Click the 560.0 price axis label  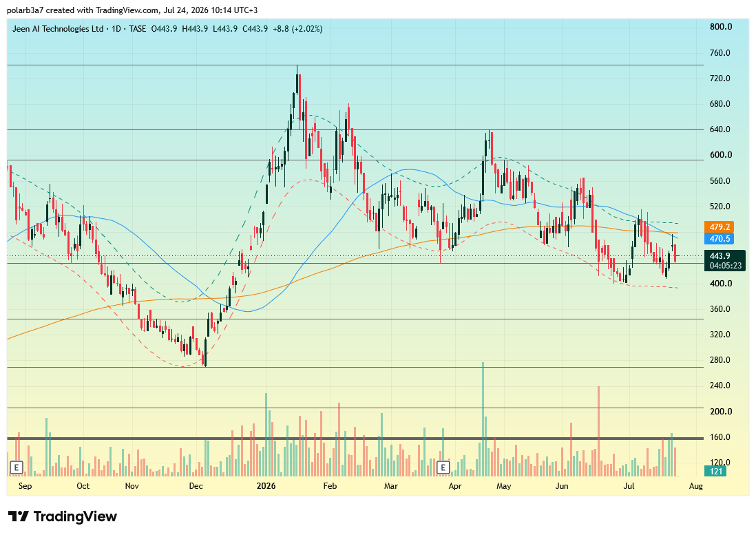pos(721,181)
